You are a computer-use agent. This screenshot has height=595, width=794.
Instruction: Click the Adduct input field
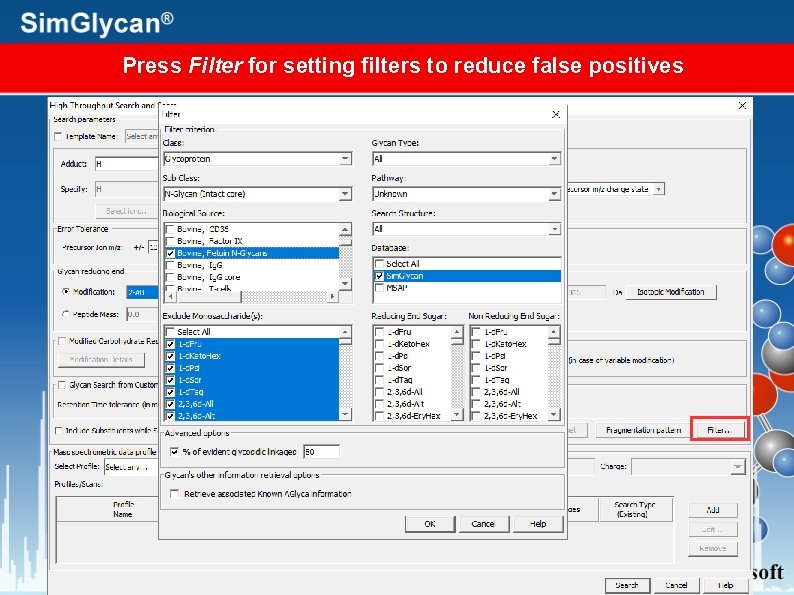coord(127,164)
